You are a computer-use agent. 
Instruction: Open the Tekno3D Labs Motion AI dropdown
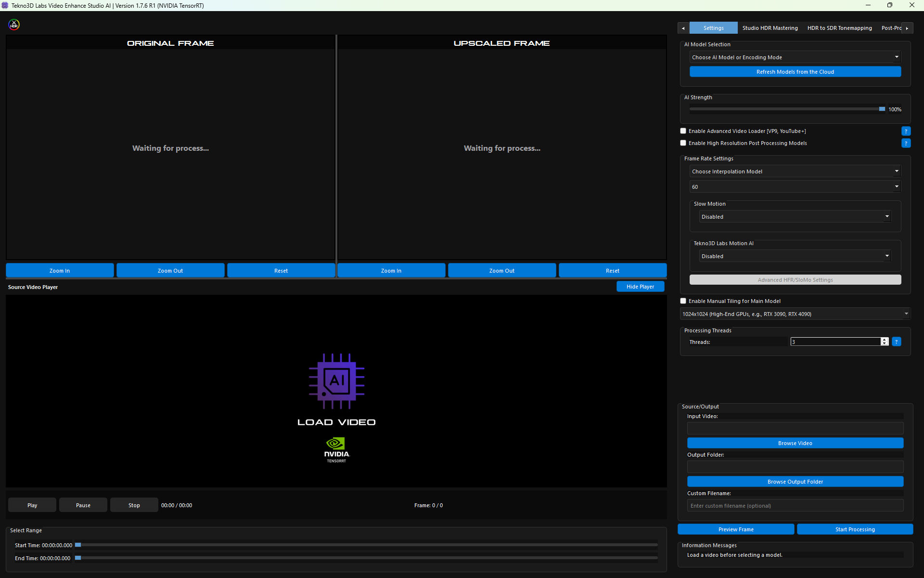pyautogui.click(x=795, y=256)
